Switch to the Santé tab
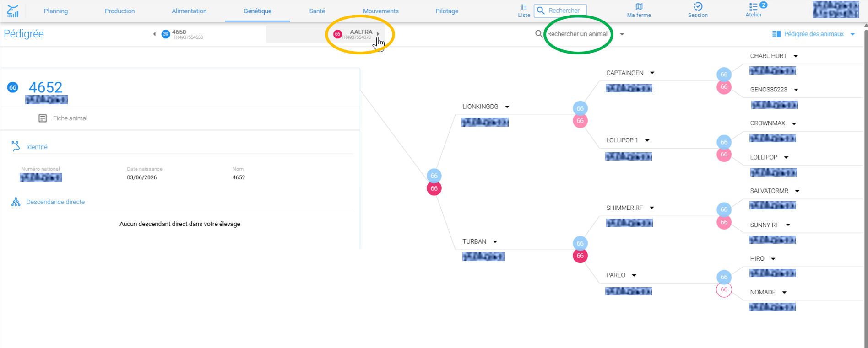 (x=317, y=11)
